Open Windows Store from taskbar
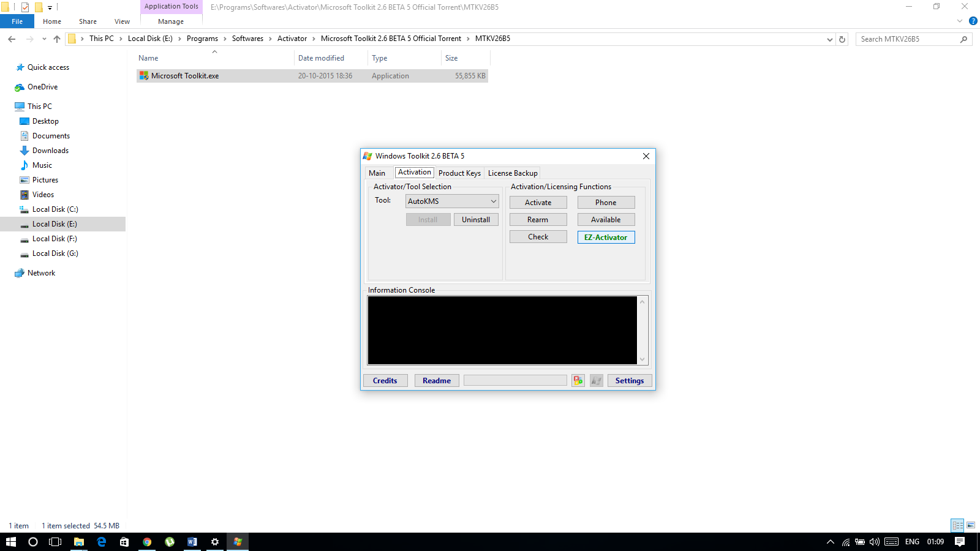Image resolution: width=980 pixels, height=551 pixels. point(124,542)
